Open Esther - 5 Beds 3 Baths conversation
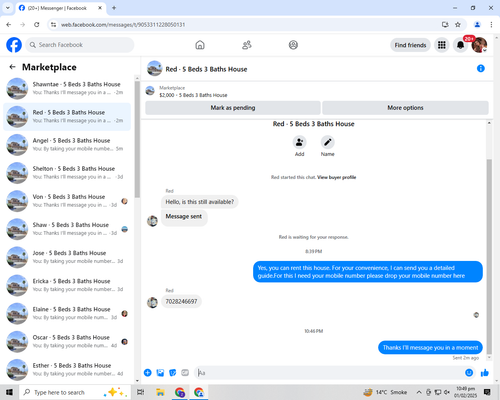Viewport: 500px width, 400px height. point(67,369)
